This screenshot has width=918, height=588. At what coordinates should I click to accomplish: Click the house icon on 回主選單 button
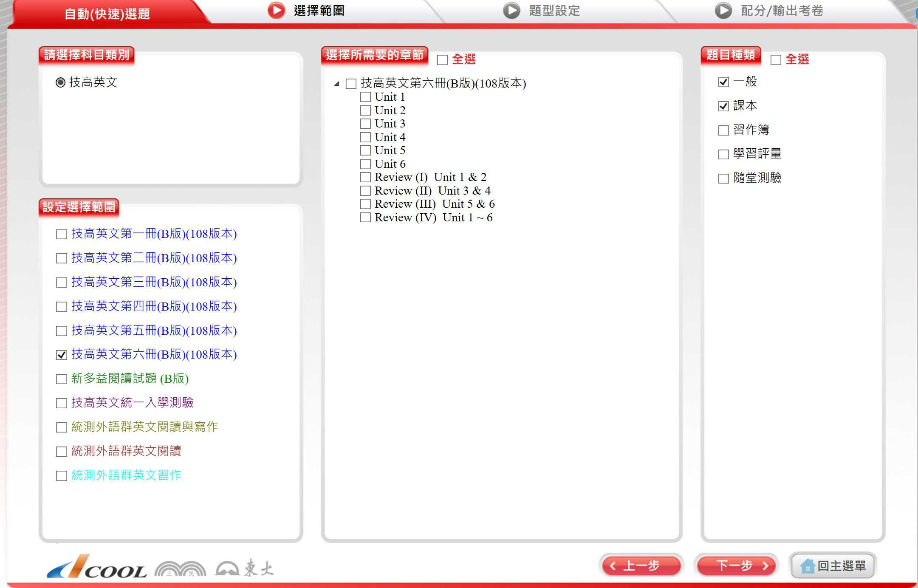[x=807, y=566]
